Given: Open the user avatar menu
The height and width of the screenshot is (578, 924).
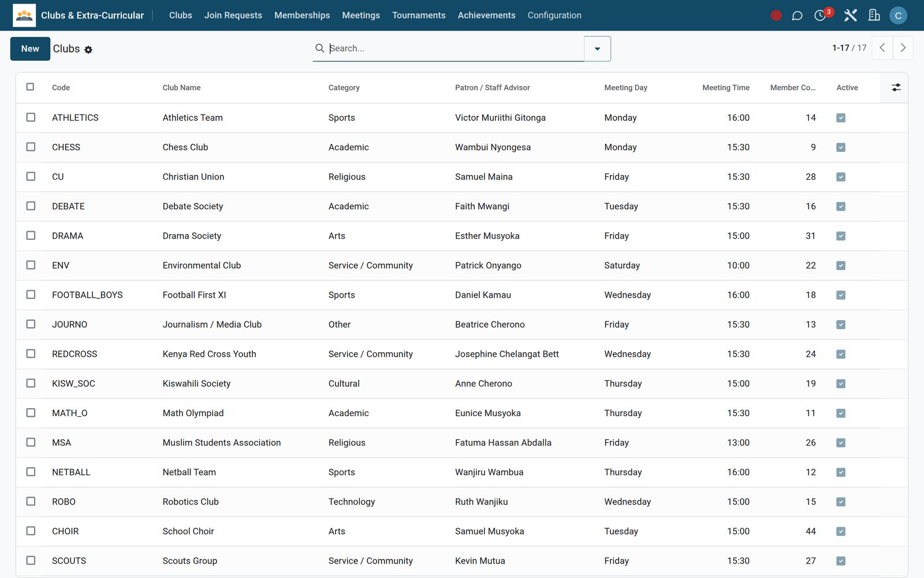Looking at the screenshot, I should (898, 16).
